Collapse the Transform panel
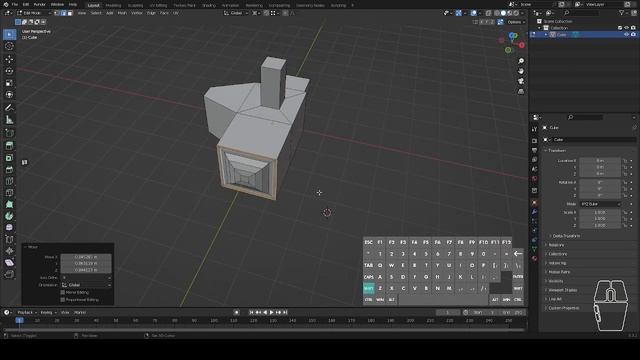The width and height of the screenshot is (640, 360). pyautogui.click(x=556, y=151)
